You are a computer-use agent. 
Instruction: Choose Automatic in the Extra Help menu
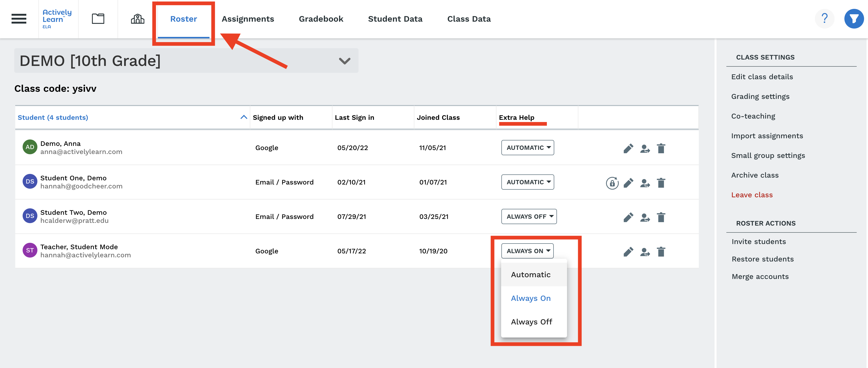[x=534, y=275]
